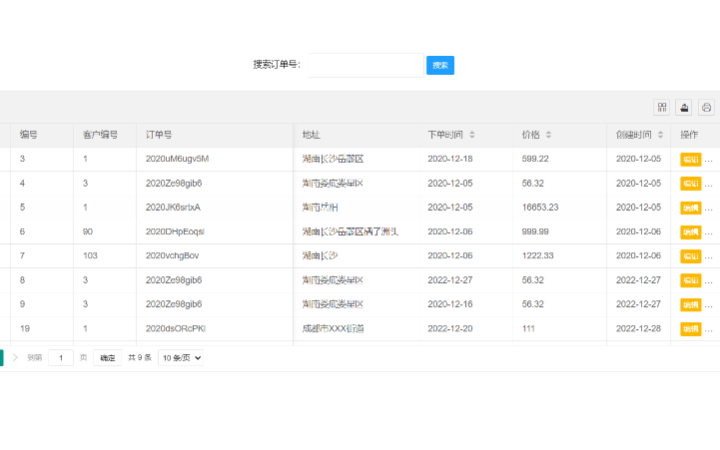Screen dimensions: 720x450
Task: Click orange edit button for order 2020uM6ugv5M
Action: 690,159
